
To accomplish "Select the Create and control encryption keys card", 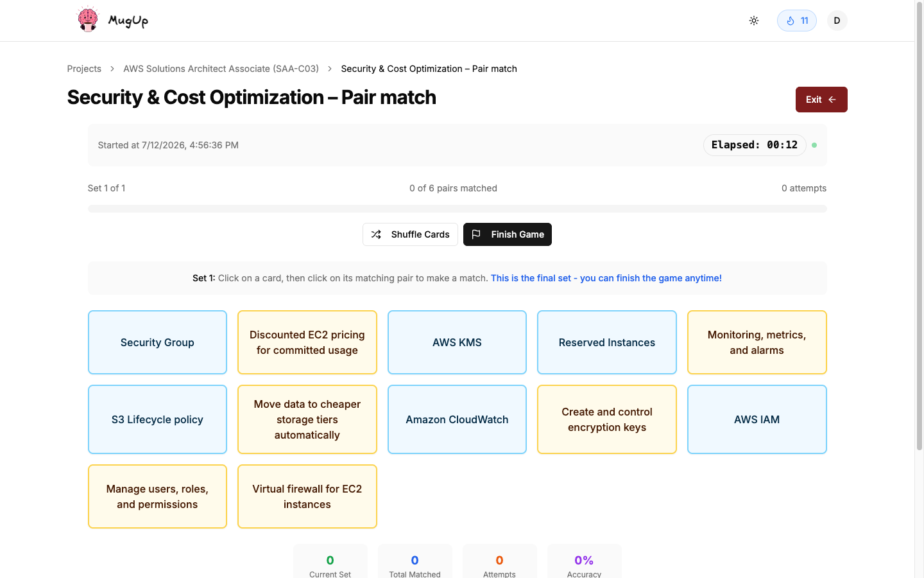I will tap(607, 419).
